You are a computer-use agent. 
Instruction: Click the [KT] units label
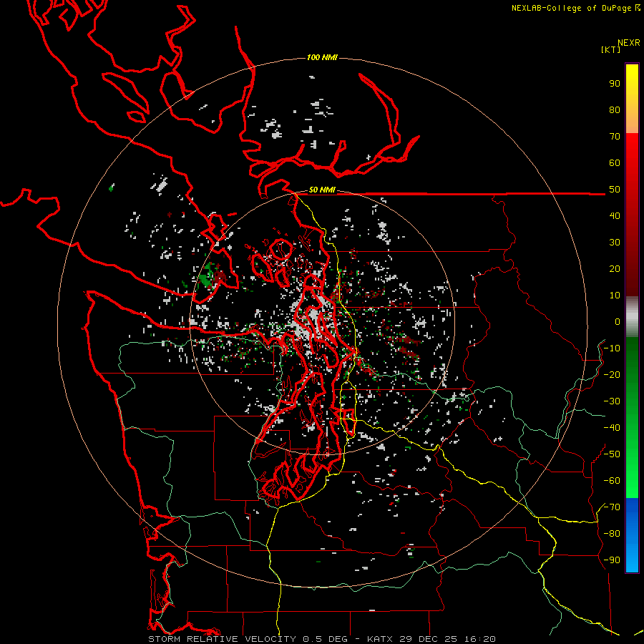pyautogui.click(x=611, y=49)
